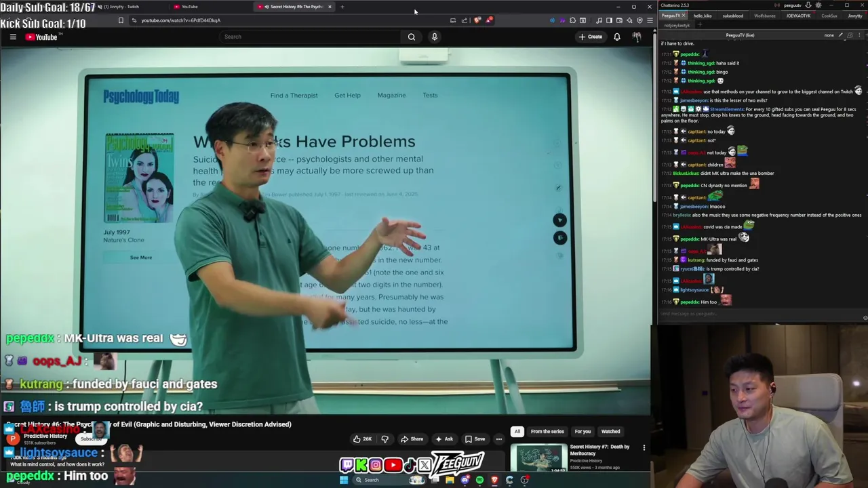
Task: Click the Share button under the video
Action: pos(412,439)
